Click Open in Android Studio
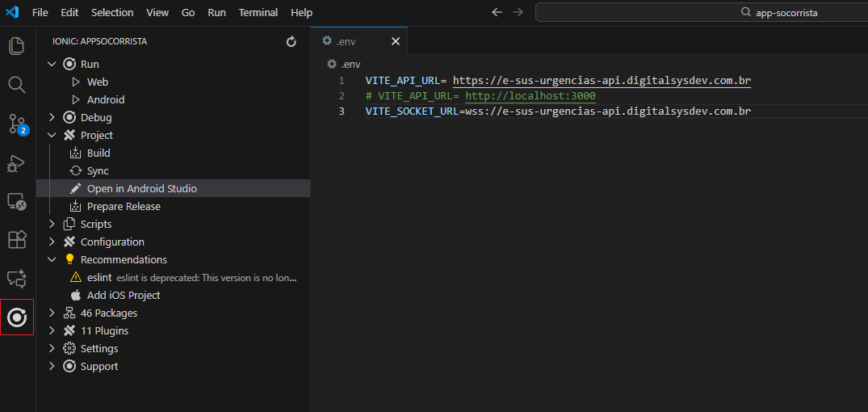The height and width of the screenshot is (412, 868). point(141,188)
